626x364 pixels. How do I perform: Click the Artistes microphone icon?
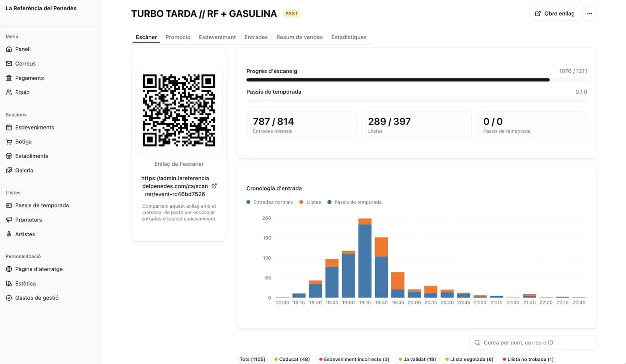pos(9,234)
